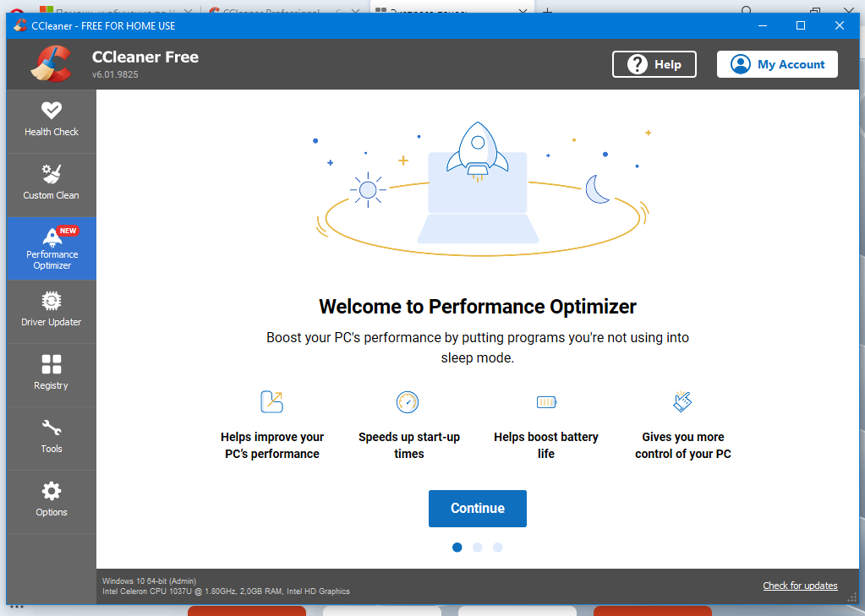Open the Options settings section
The image size is (865, 616).
click(x=52, y=502)
